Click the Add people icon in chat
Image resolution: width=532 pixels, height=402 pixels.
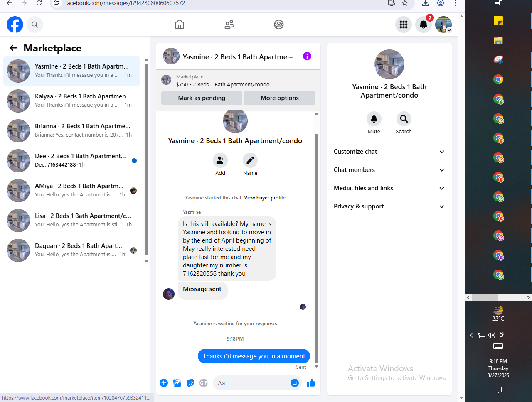click(x=220, y=160)
